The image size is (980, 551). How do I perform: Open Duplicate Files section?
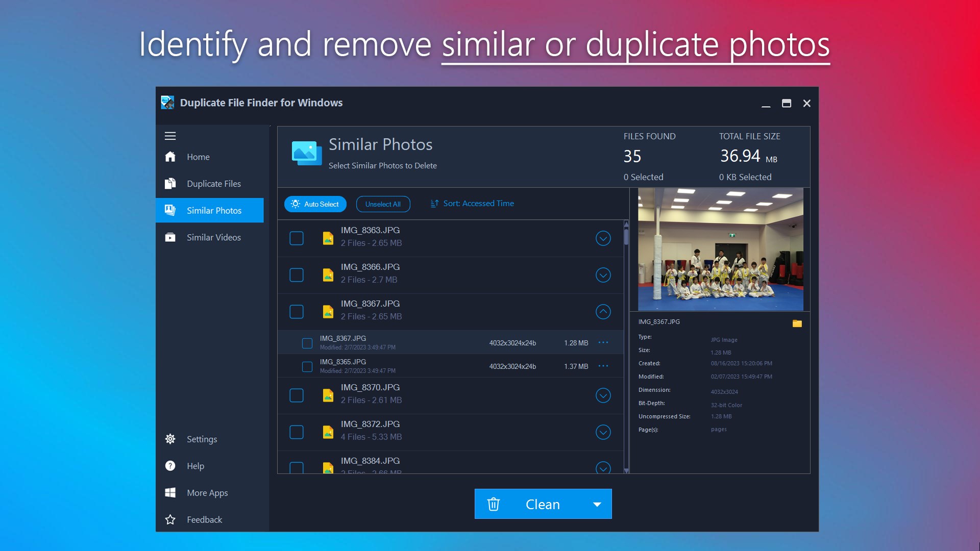pyautogui.click(x=210, y=184)
